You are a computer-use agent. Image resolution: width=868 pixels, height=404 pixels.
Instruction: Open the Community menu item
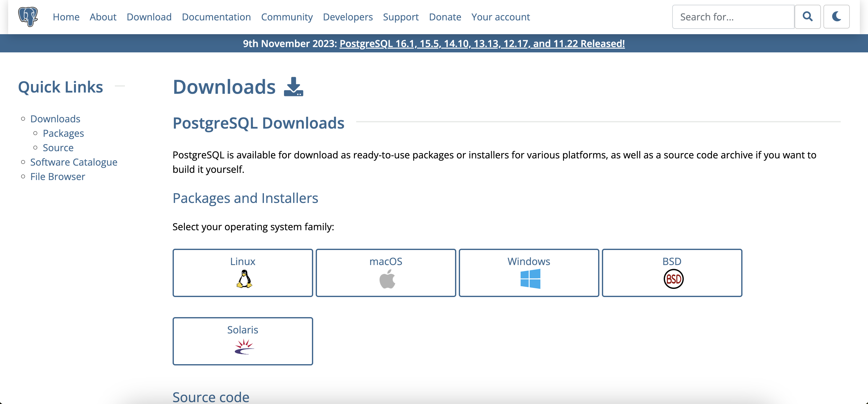point(287,17)
